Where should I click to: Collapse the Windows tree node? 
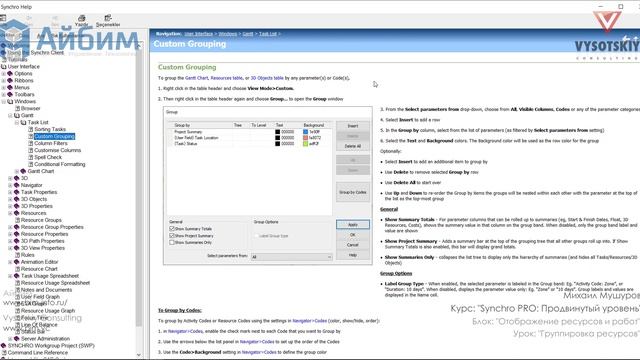click(4, 101)
